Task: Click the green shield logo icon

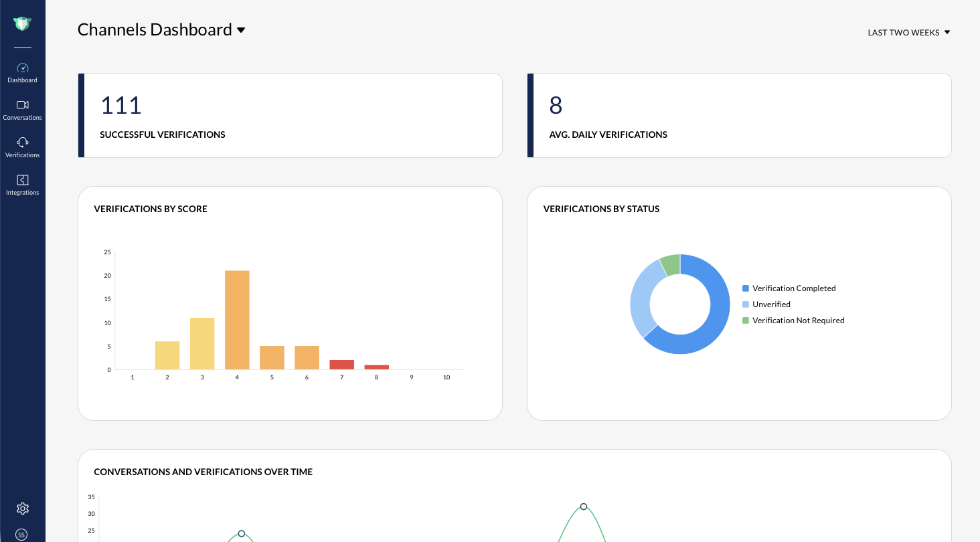Action: coord(22,23)
